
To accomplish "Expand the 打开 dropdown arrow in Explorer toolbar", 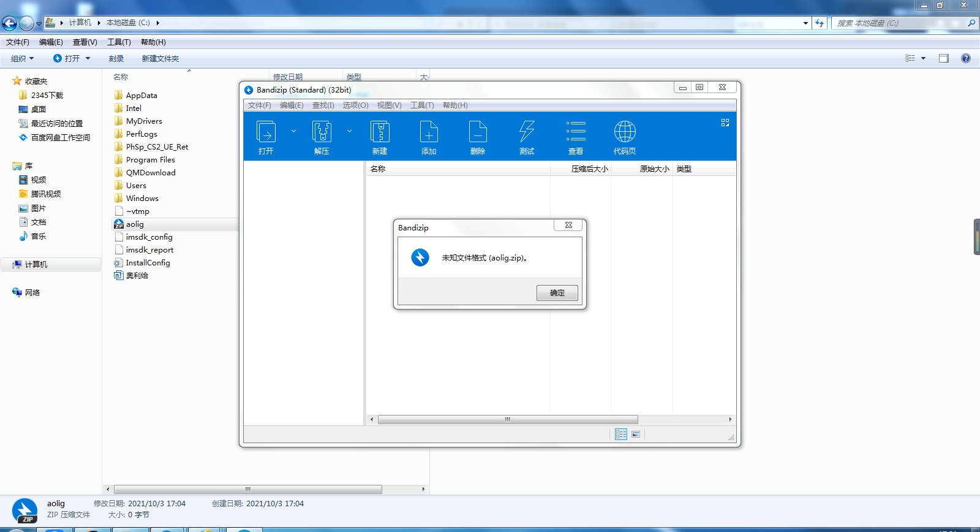I will click(x=88, y=58).
